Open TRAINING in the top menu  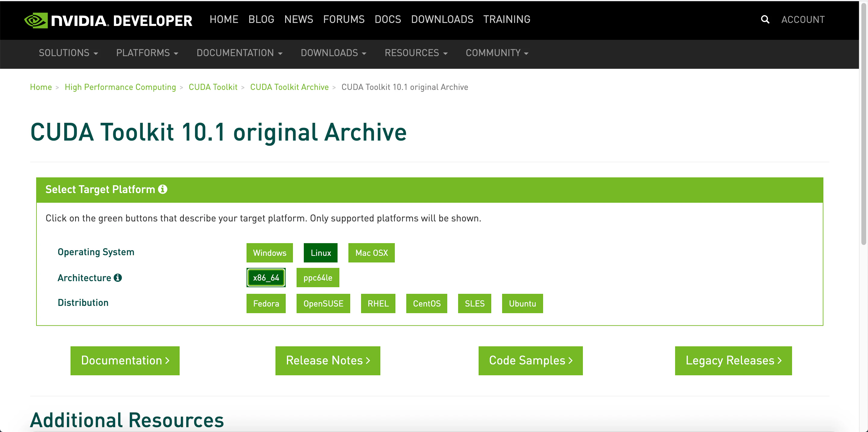(506, 20)
